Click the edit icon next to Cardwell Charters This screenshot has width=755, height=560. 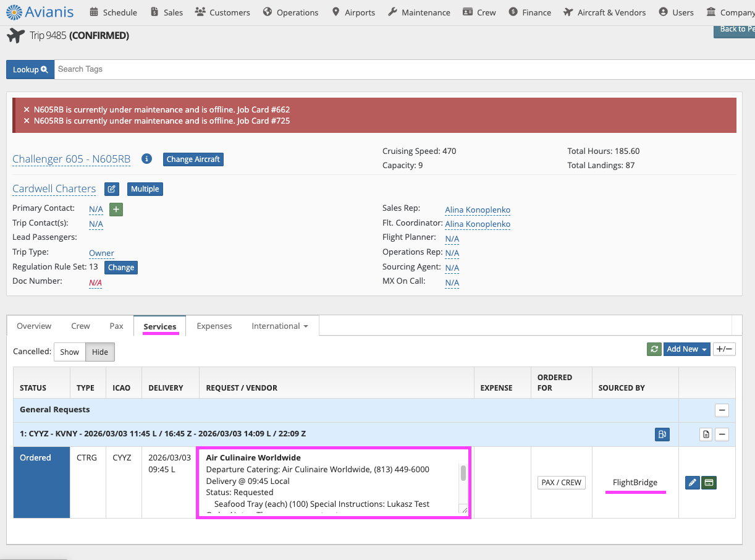click(111, 189)
